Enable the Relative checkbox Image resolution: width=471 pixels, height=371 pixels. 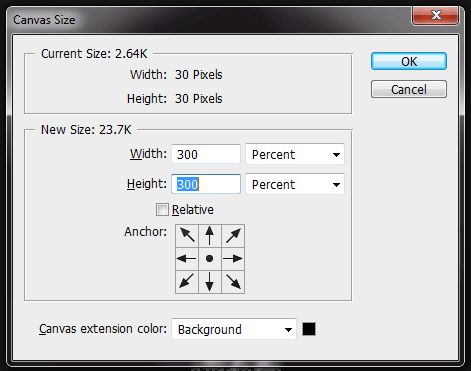(x=162, y=210)
